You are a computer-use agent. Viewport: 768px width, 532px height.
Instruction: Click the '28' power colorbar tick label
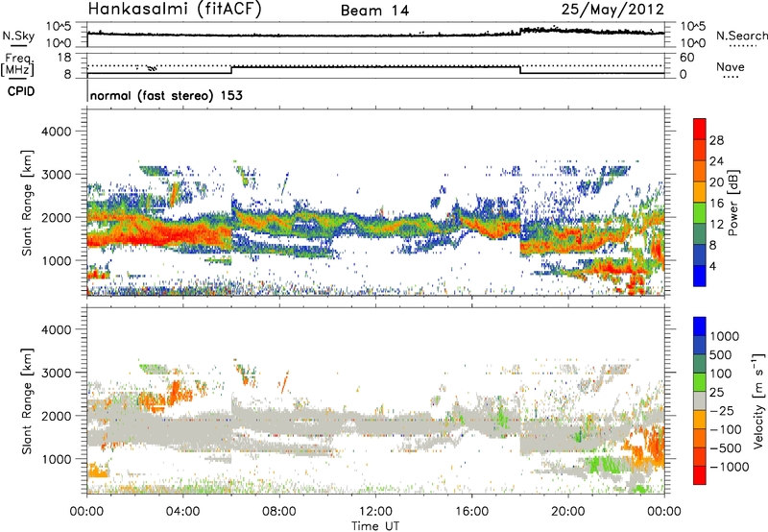[x=716, y=140]
